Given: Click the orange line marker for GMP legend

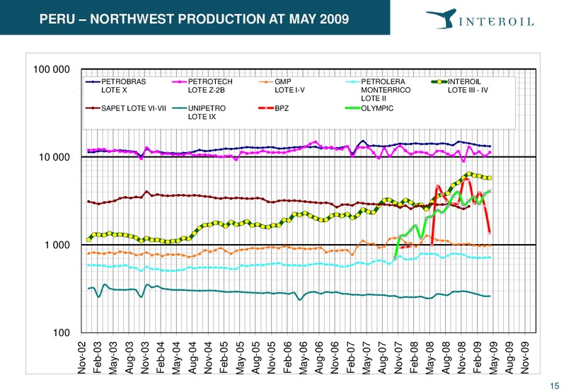Looking at the screenshot, I should click(267, 82).
